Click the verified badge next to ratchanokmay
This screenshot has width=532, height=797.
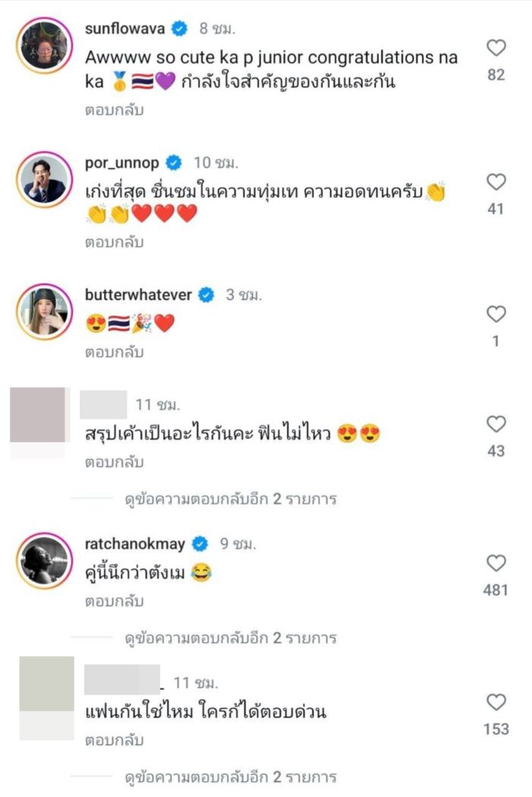201,543
